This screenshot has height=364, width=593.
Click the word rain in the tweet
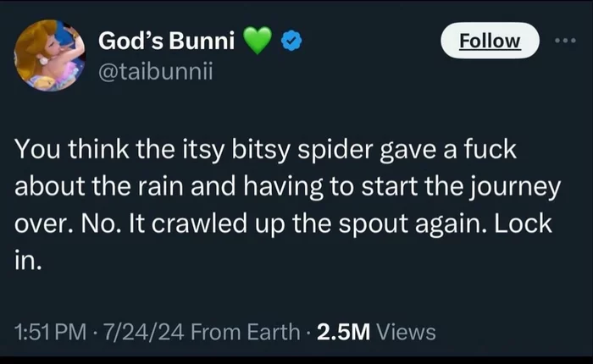click(x=160, y=186)
